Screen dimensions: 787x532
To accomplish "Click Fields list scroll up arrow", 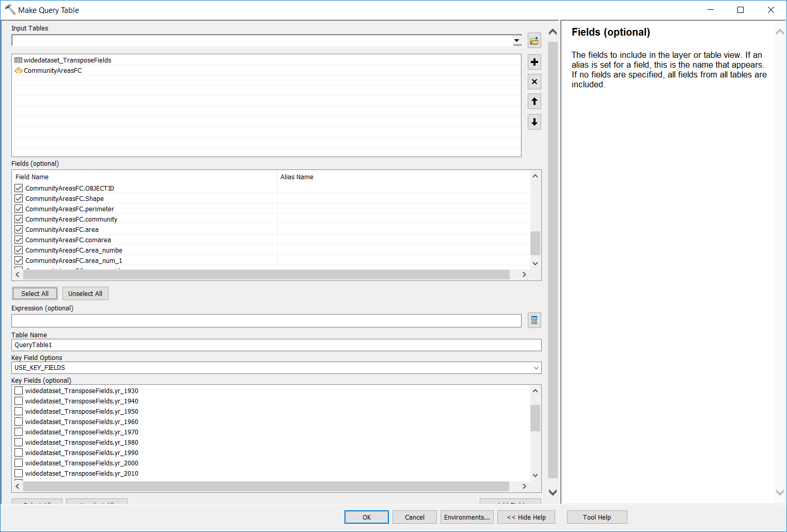I will [535, 176].
